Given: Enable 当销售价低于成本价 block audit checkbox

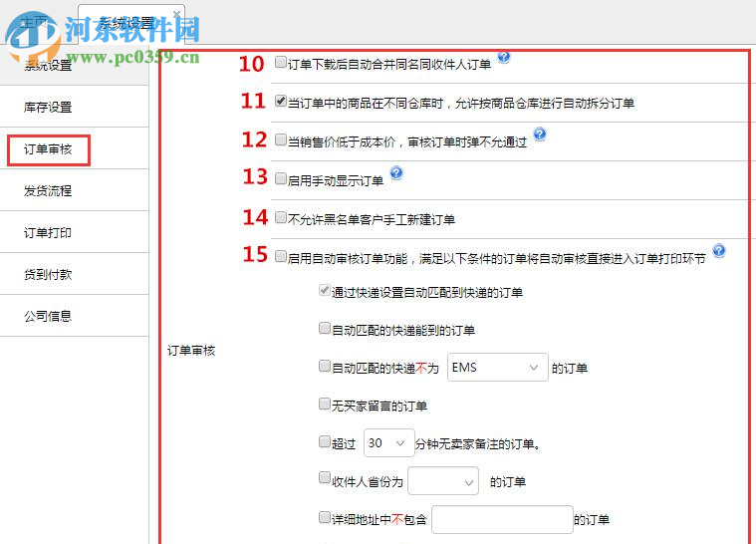Looking at the screenshot, I should (x=281, y=139).
